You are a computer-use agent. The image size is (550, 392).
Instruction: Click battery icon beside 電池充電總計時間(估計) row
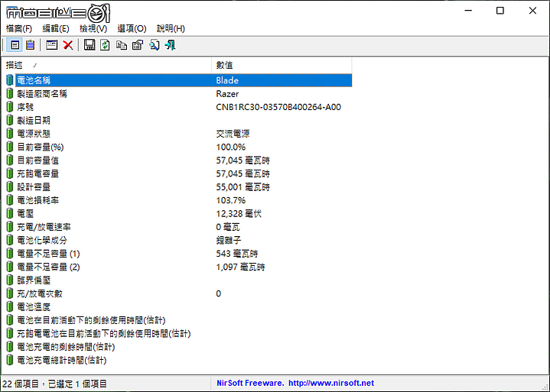[x=10, y=360]
